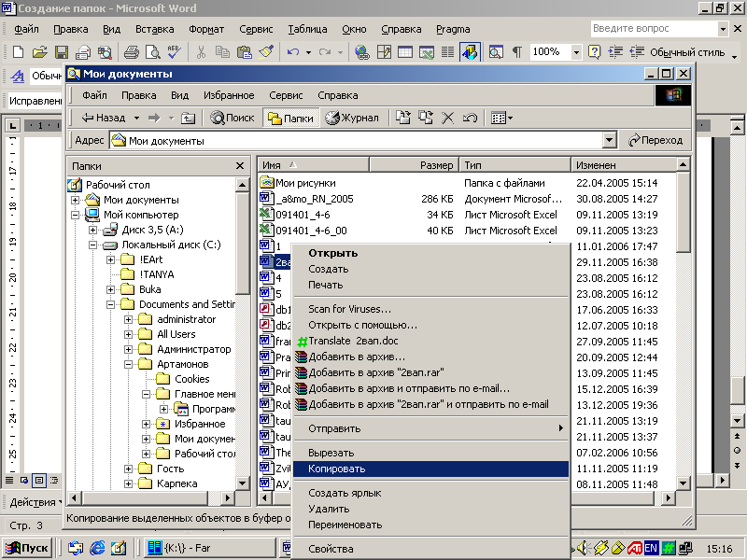Viewport: 747px width, 560px height.
Task: Click Cut scissors icon in Word toolbar
Action: coord(201,52)
